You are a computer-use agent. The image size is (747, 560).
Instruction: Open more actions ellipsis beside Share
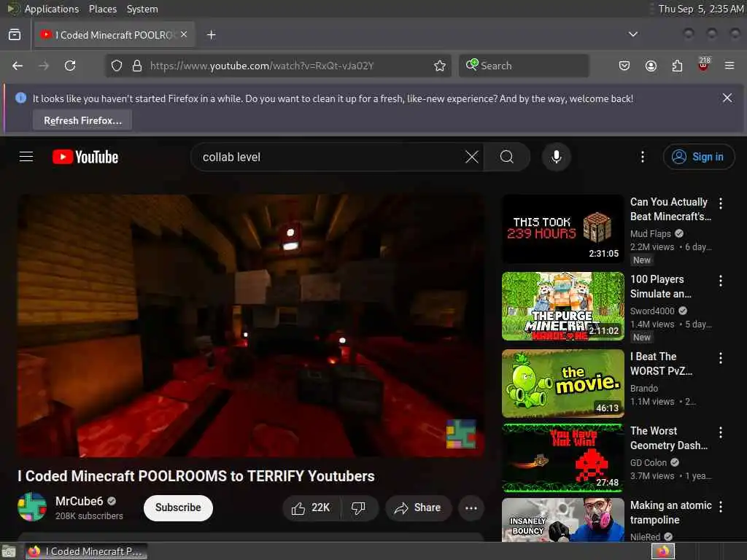tap(471, 508)
